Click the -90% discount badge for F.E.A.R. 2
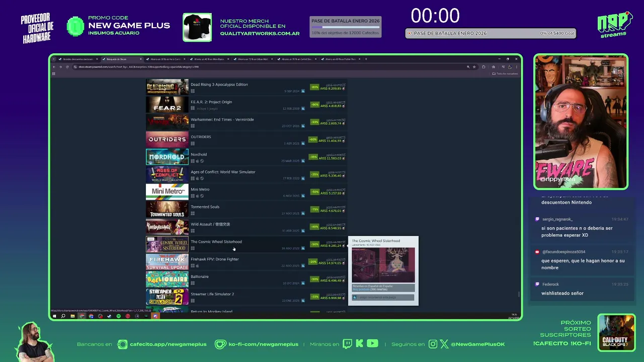 point(314,105)
